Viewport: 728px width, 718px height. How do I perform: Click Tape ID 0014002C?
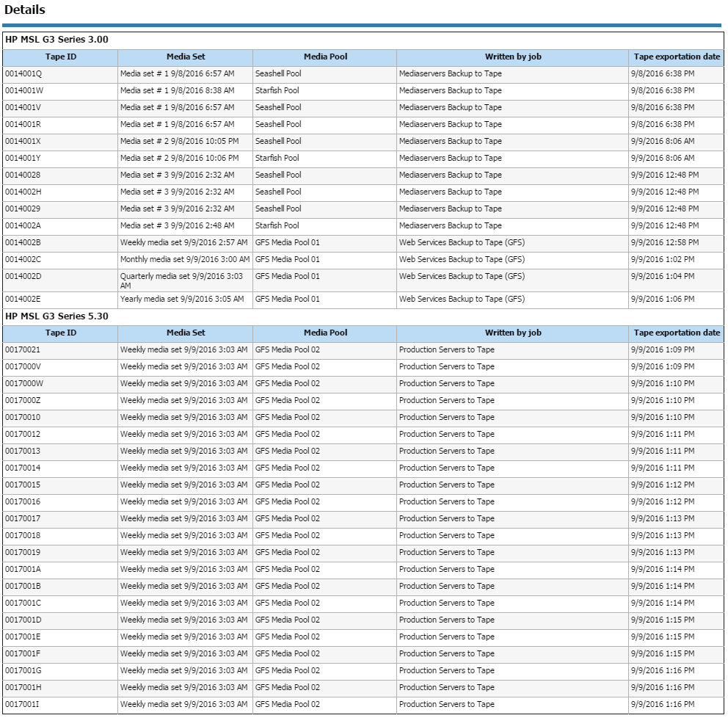tap(60, 260)
